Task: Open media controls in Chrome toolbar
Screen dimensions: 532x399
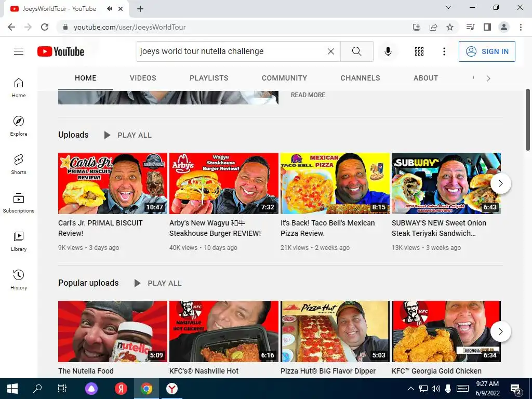Action: pos(470,27)
